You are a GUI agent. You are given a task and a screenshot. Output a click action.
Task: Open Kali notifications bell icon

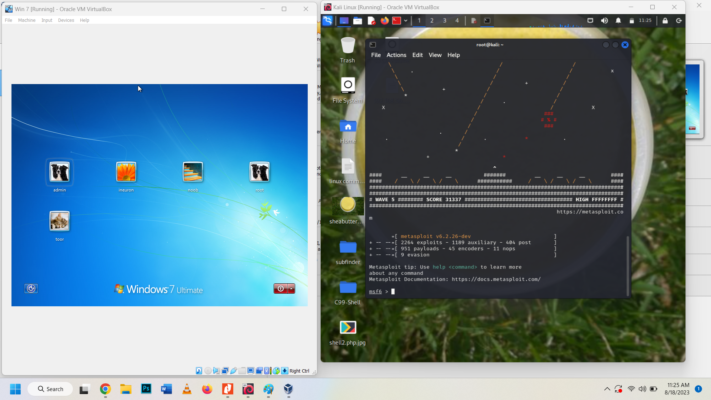click(x=618, y=20)
